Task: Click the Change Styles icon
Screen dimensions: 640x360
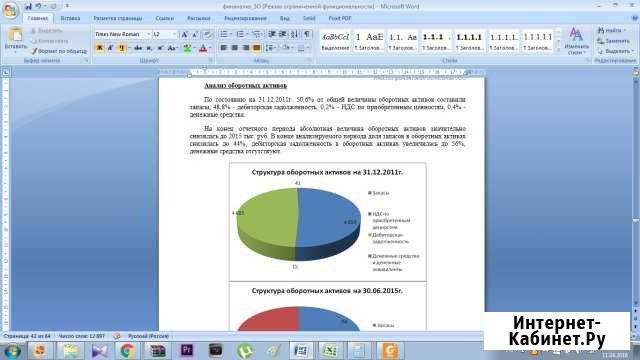Action: 576,40
